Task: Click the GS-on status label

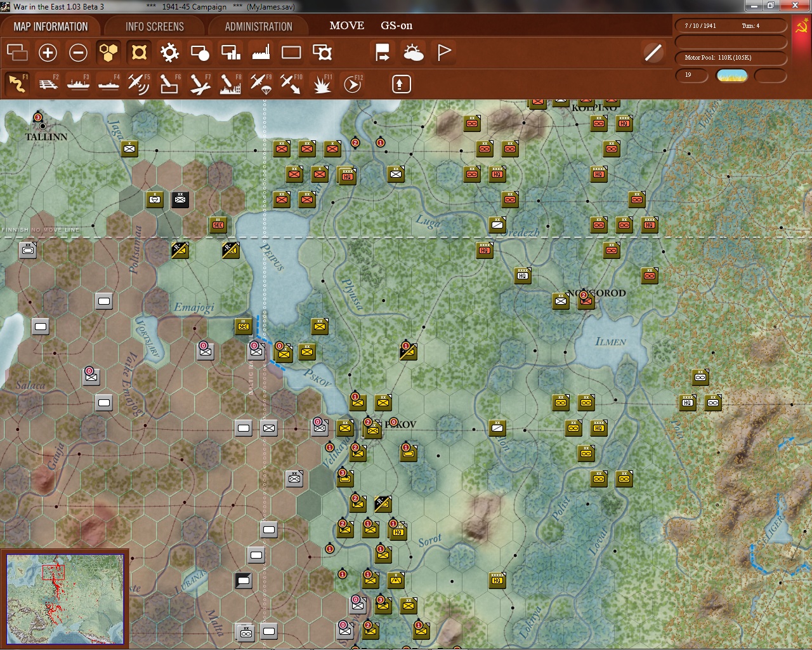Action: coord(396,26)
